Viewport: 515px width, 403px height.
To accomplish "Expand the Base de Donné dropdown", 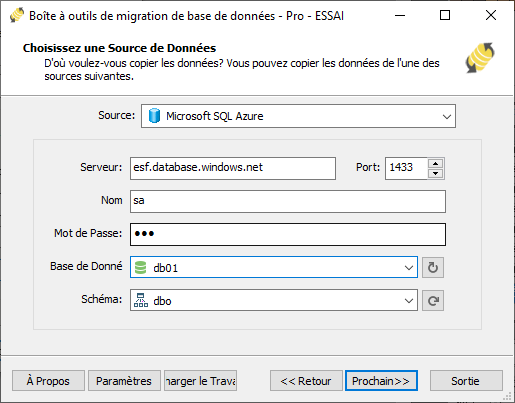I will pyautogui.click(x=409, y=267).
